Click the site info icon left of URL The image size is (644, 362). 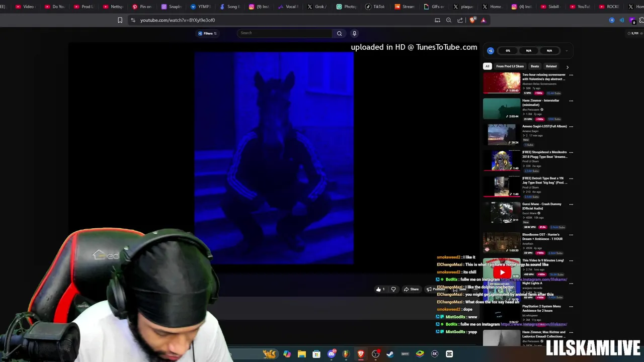click(133, 20)
